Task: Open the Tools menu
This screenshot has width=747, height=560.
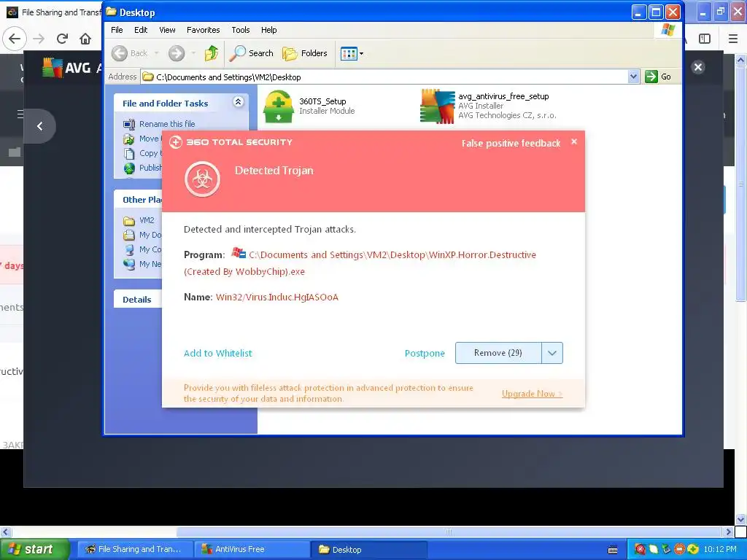Action: [x=241, y=30]
